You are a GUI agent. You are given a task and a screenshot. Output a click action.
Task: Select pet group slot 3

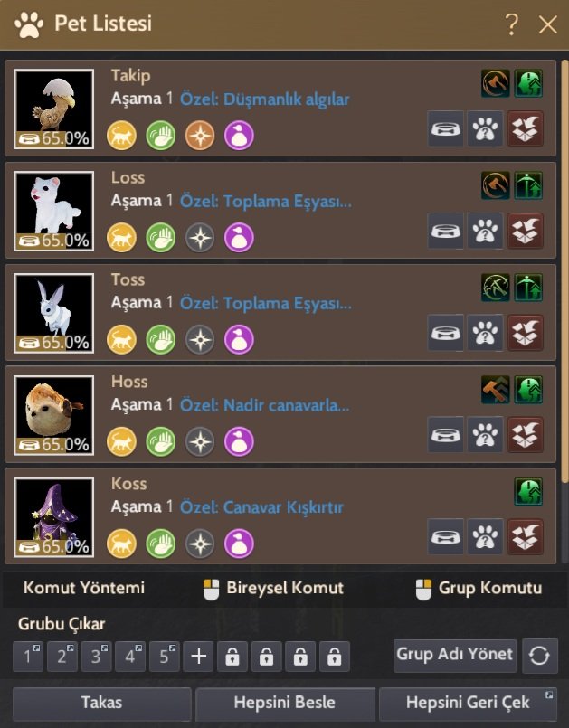pyautogui.click(x=96, y=657)
